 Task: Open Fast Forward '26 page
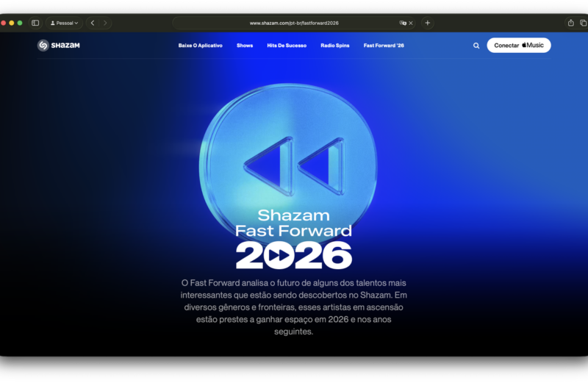[384, 46]
